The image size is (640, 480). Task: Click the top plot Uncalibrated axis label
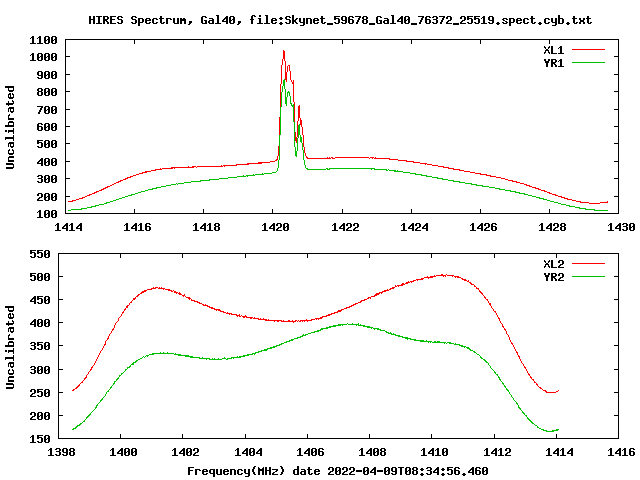point(10,127)
